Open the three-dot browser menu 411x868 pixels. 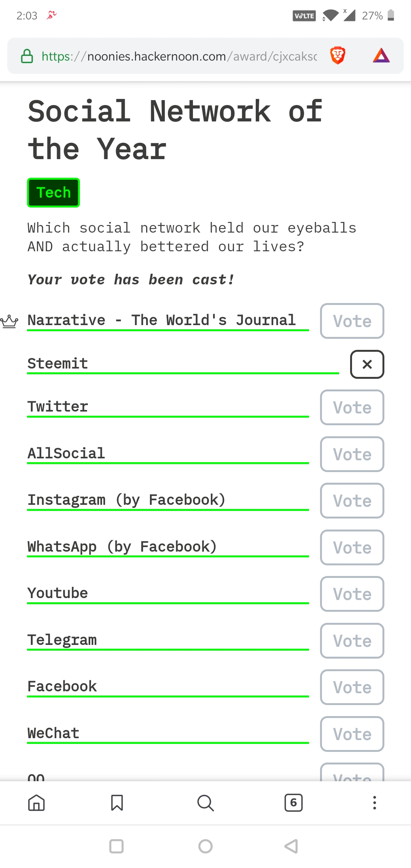click(374, 803)
